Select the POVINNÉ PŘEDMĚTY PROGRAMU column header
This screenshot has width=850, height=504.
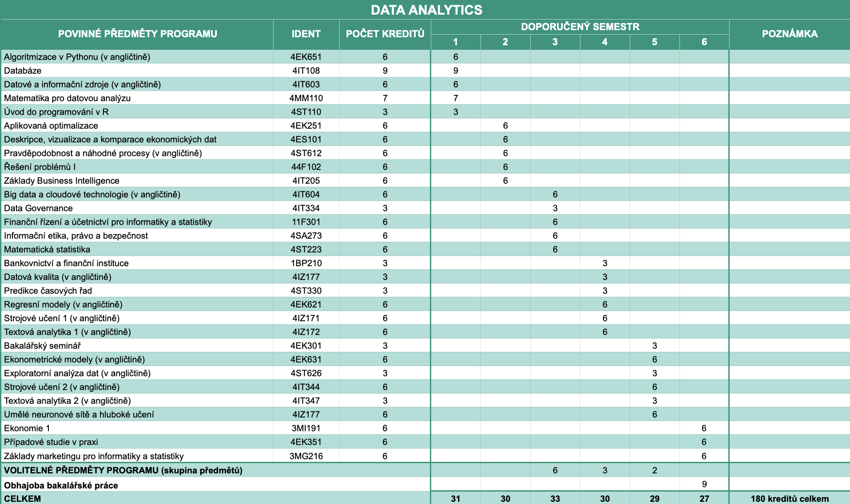(137, 34)
